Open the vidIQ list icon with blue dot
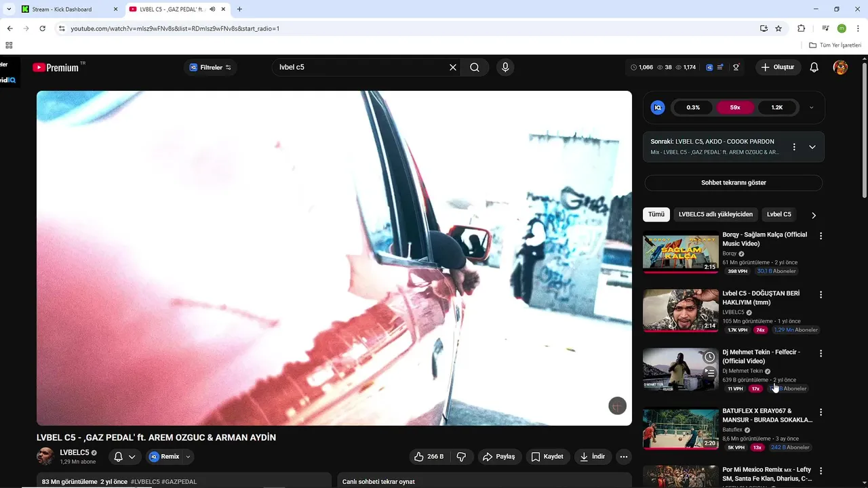The width and height of the screenshot is (868, 488). 721,67
